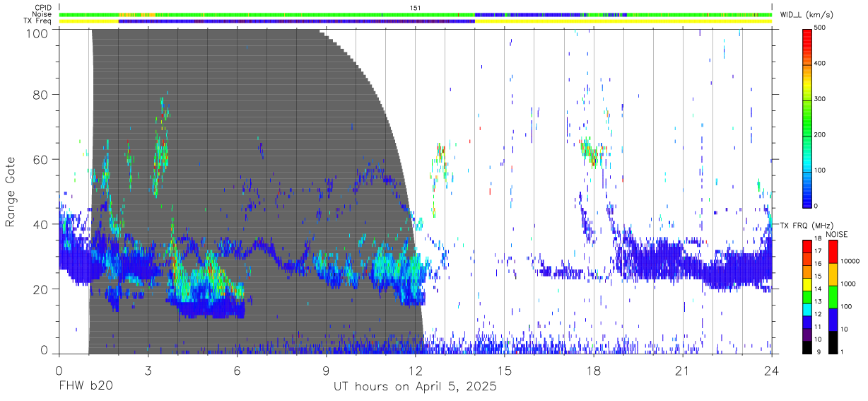Screen dimensions: 868x401
Task: Click the 300 tick on width colorbar
Action: pos(821,99)
